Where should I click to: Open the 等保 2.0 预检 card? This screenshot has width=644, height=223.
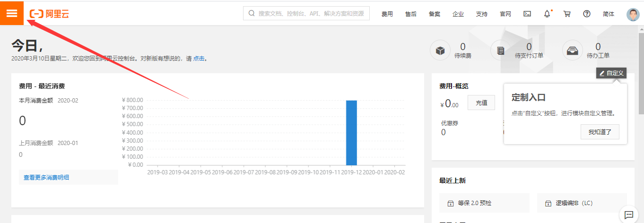[484, 203]
